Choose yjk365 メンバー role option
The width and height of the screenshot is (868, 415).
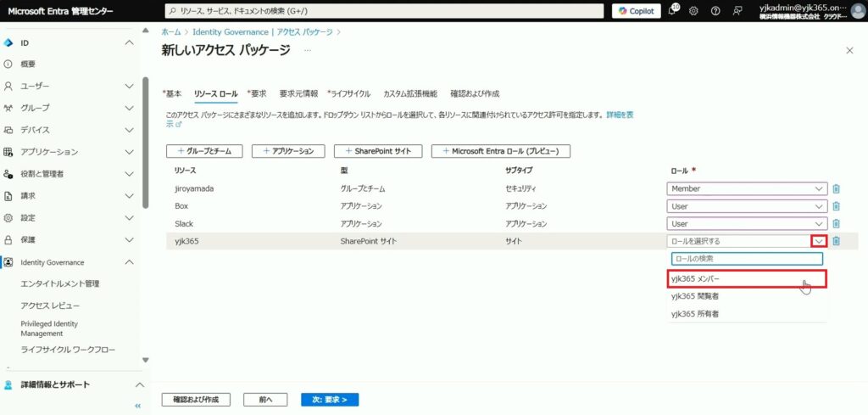(748, 278)
